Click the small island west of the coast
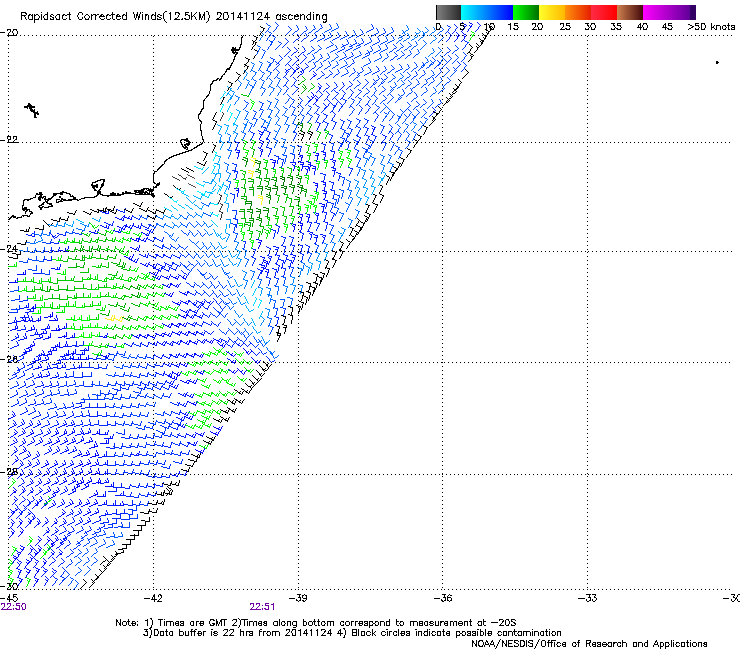The width and height of the screenshot is (740, 650). coord(32,110)
